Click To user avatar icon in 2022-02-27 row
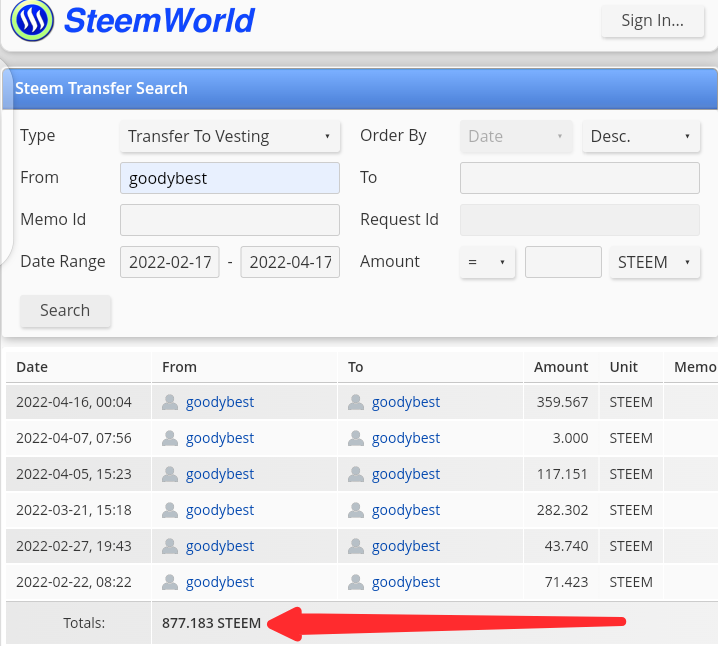 coord(356,546)
